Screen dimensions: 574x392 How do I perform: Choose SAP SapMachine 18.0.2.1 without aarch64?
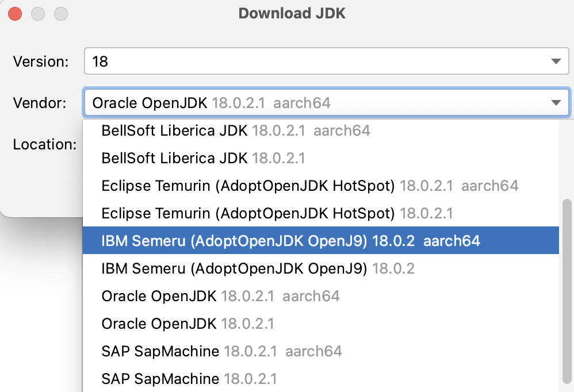coord(189,379)
